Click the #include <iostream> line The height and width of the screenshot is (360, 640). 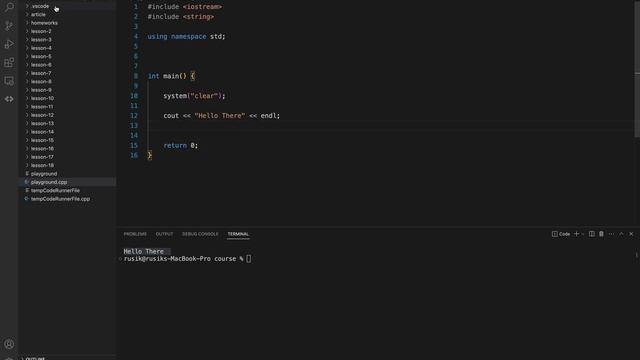[x=185, y=7]
